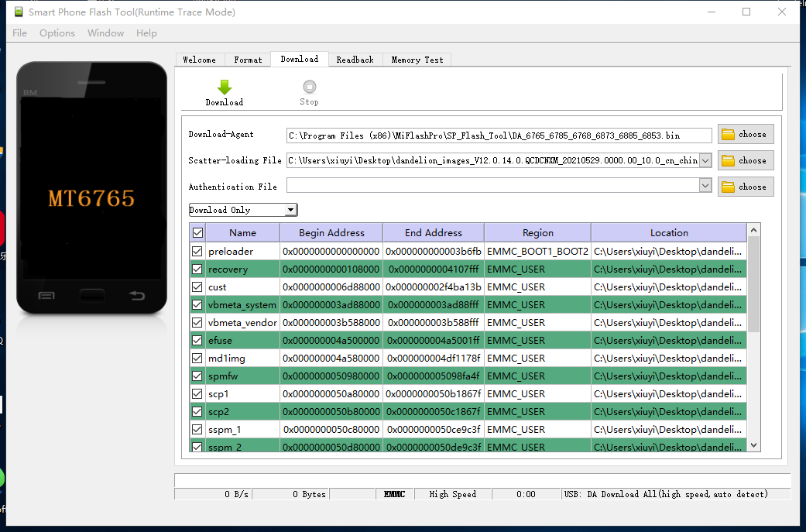Switch to the Welcome tab

tap(200, 60)
